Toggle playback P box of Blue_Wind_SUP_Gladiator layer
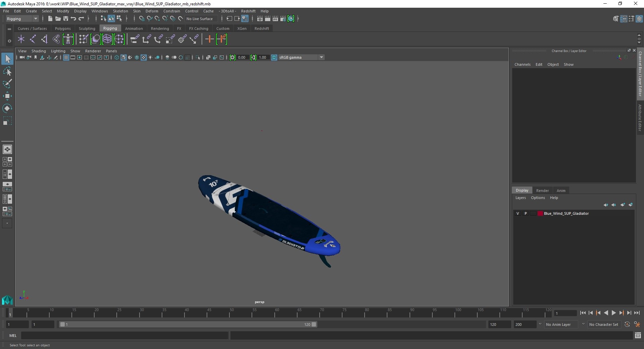 tap(526, 213)
